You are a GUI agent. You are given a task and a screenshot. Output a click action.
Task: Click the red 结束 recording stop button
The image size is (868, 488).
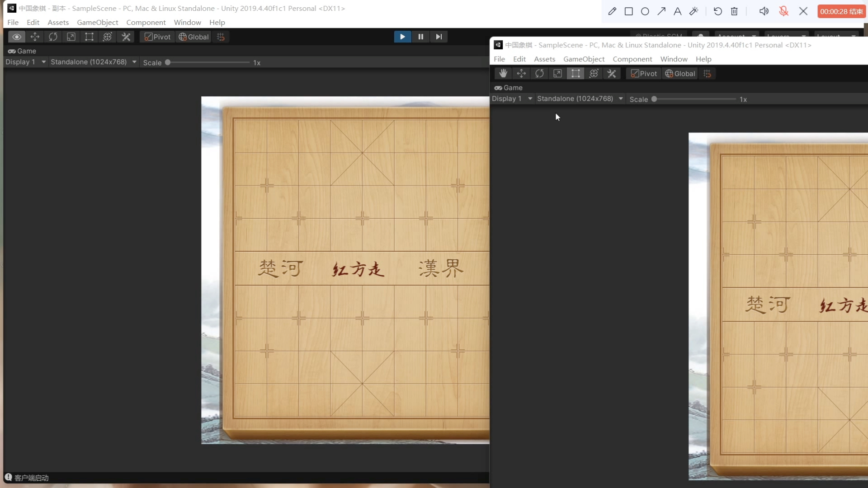click(x=841, y=11)
